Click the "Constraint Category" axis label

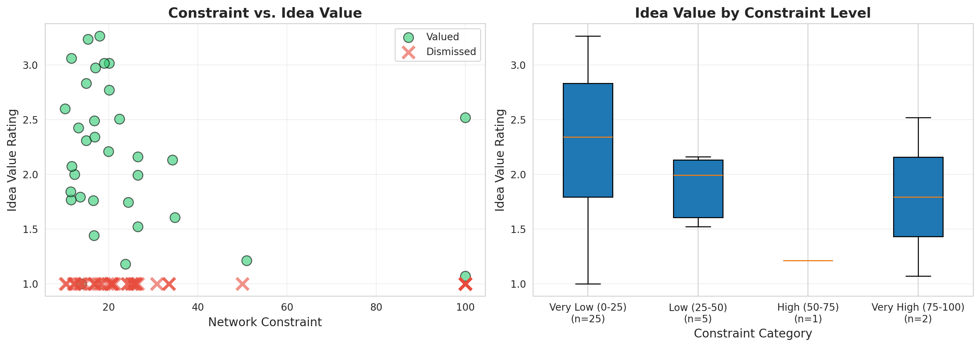752,334
